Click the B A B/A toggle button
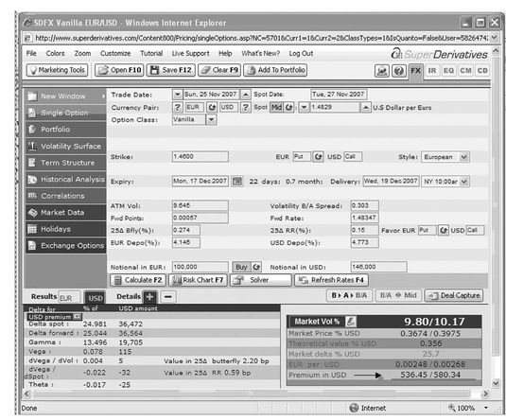This screenshot has width=506, height=420. coord(350,295)
